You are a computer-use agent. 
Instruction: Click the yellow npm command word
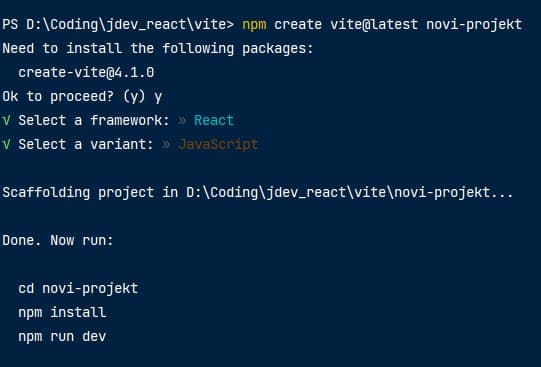point(254,25)
